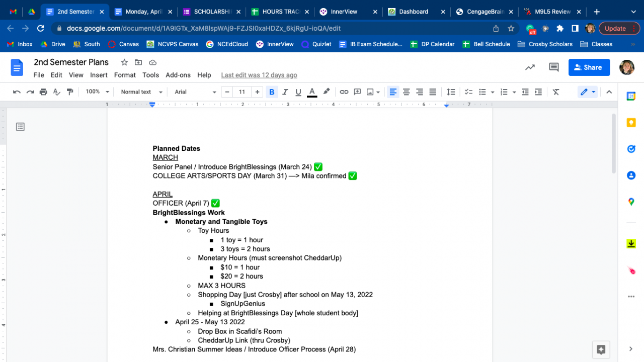Set paragraph alignment to left
Viewport: 644px width, 362px height.
(393, 92)
